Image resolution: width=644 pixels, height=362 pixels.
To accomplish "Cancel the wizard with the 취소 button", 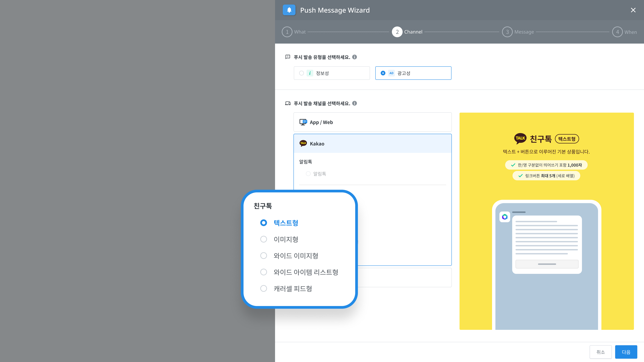I will pyautogui.click(x=601, y=352).
